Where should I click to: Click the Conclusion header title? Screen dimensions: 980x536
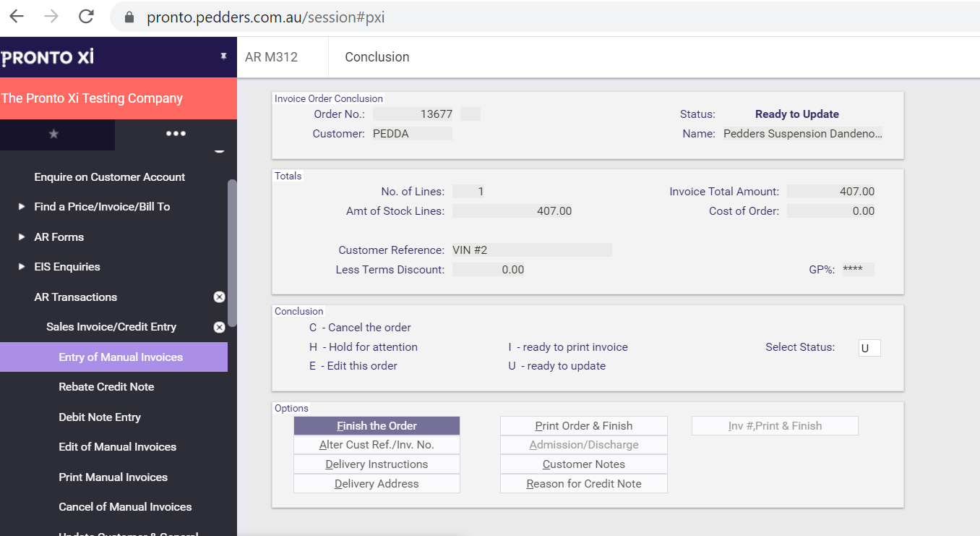377,57
